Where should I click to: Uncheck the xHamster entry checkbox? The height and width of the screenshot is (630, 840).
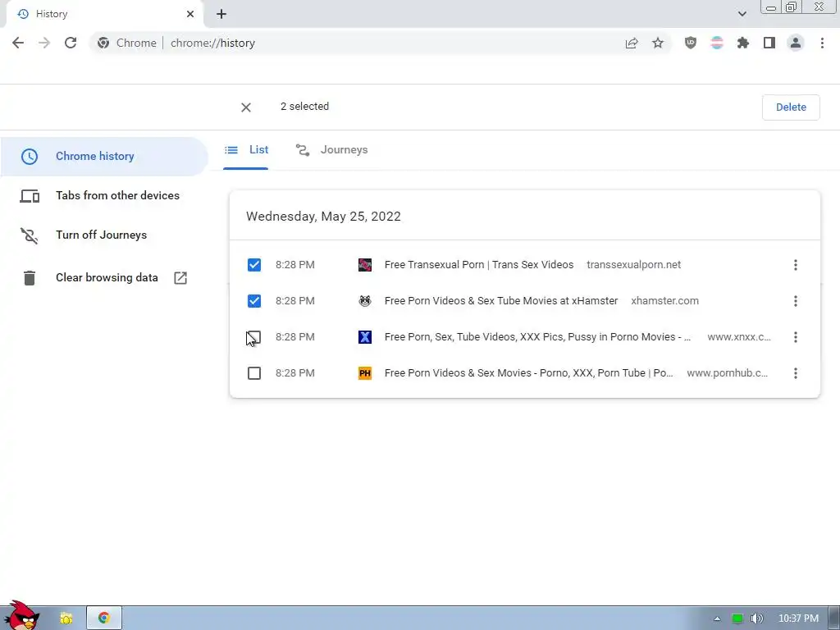point(254,300)
